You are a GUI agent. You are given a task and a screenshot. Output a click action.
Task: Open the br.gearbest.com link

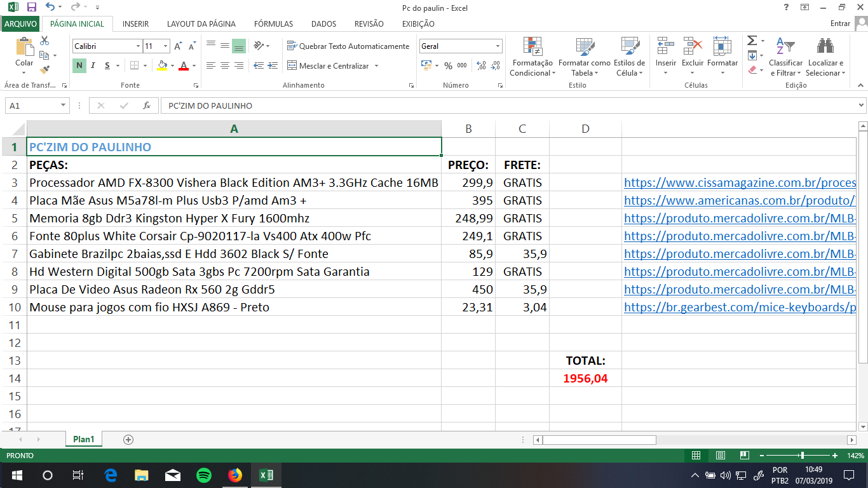click(740, 308)
